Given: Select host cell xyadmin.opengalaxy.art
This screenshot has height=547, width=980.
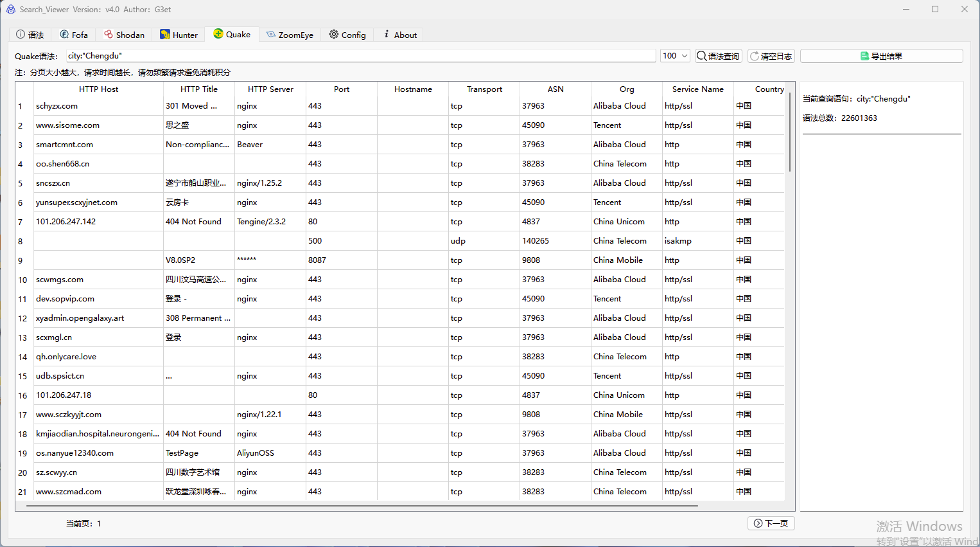Looking at the screenshot, I should [x=98, y=318].
